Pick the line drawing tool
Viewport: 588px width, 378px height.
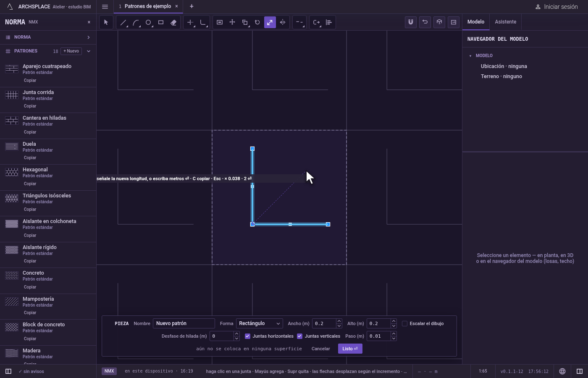click(123, 22)
